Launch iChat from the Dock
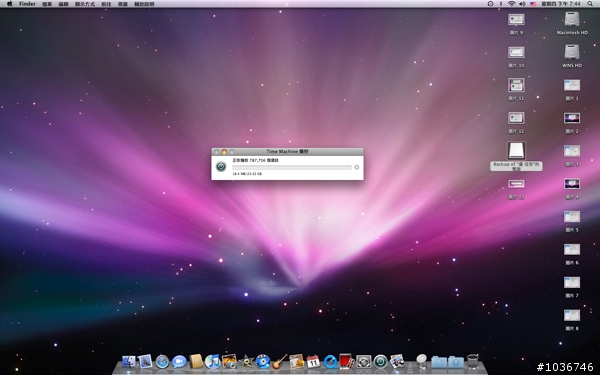This screenshot has height=375, width=600. click(179, 362)
